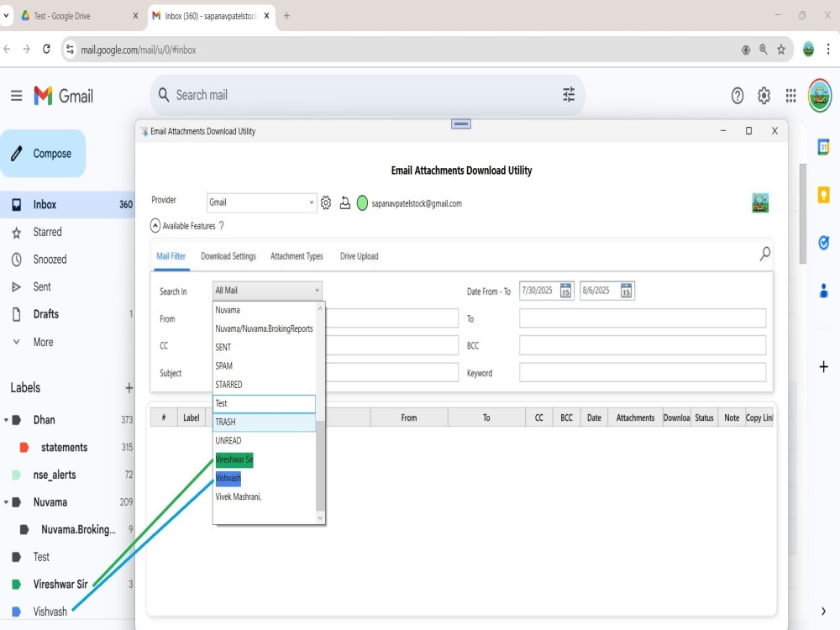This screenshot has height=630, width=840.
Task: Switch to Attachment Types tab
Action: click(x=297, y=256)
